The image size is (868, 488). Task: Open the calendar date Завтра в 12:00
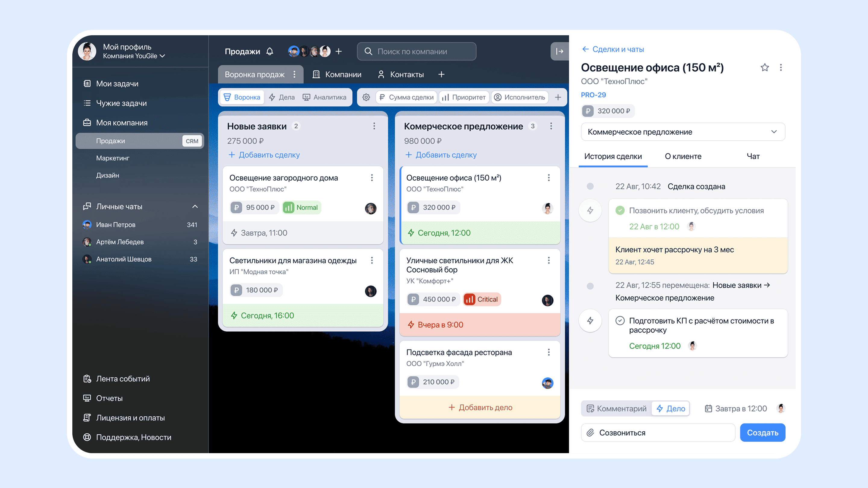pos(736,408)
